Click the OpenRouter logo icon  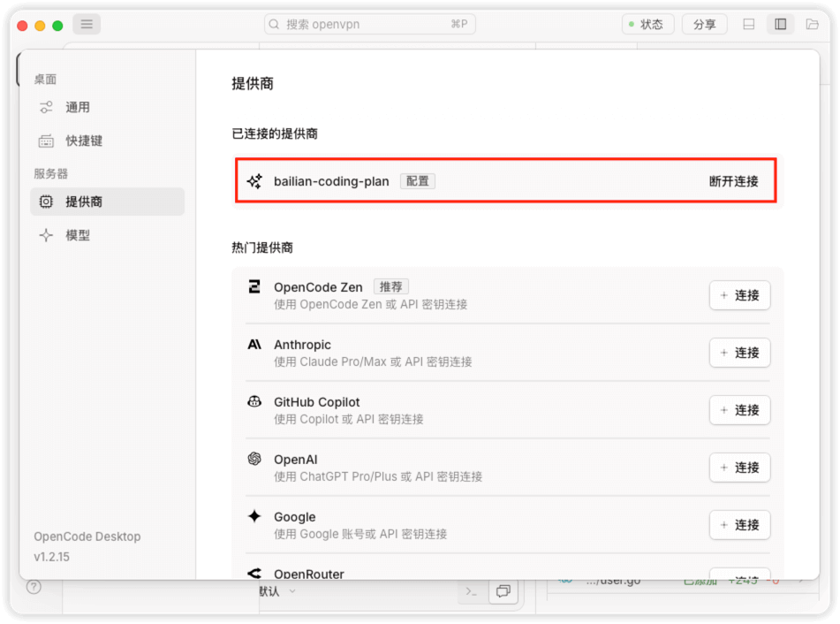click(254, 573)
